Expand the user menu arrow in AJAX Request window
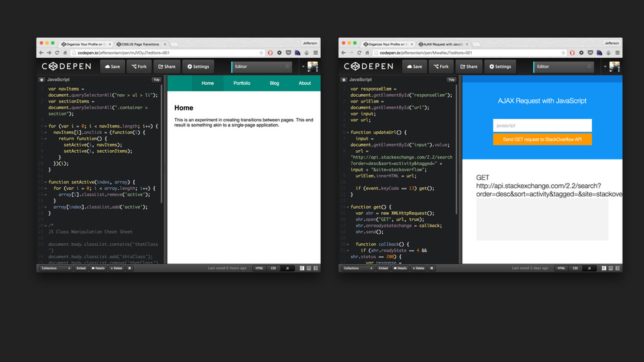This screenshot has height=362, width=644. click(x=605, y=67)
